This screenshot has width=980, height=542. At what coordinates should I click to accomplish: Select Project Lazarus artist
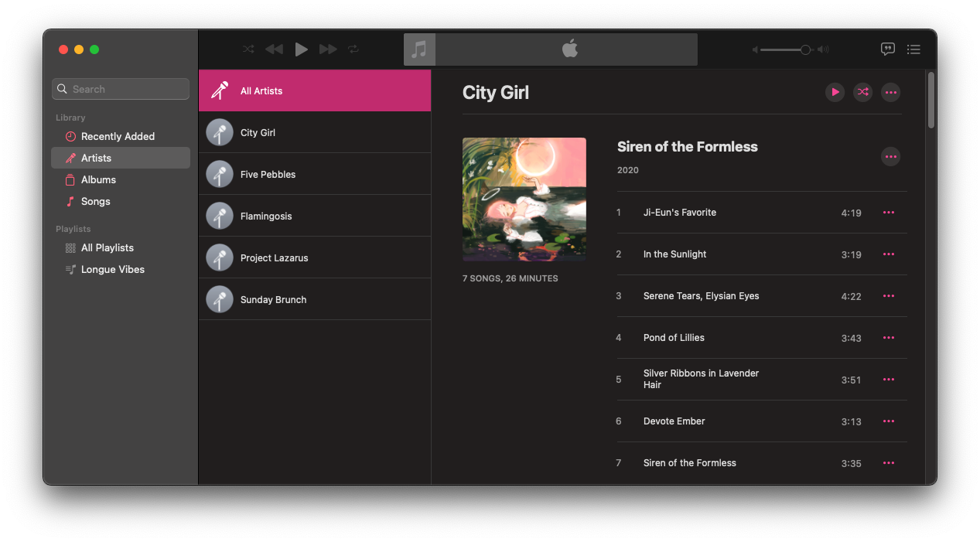315,257
